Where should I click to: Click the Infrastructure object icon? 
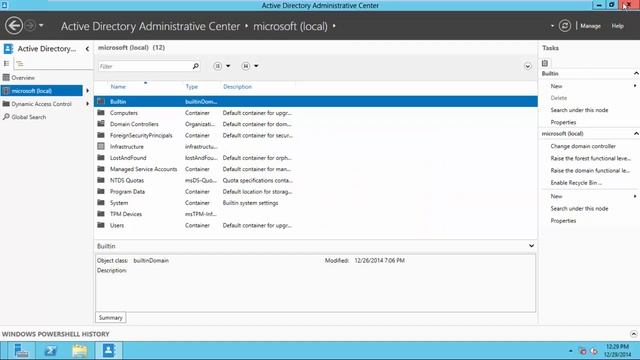(x=101, y=146)
